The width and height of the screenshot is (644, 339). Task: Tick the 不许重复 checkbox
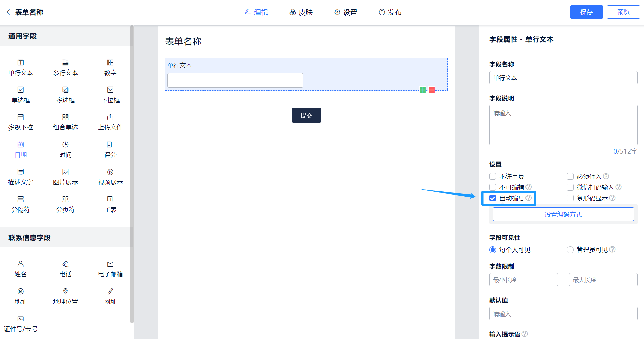(493, 176)
